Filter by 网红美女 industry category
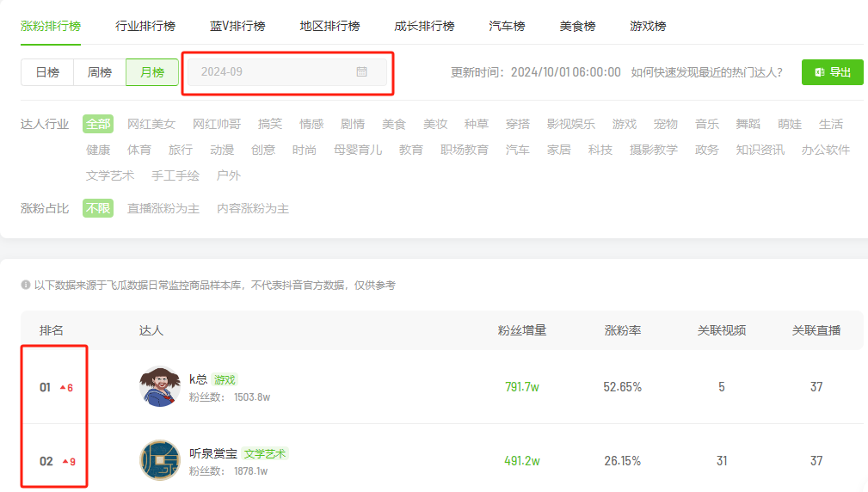 [151, 124]
